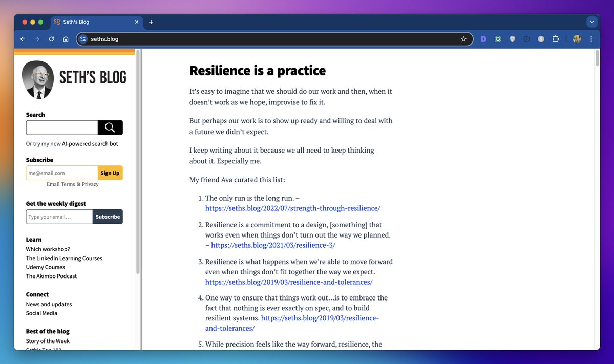Image resolution: width=614 pixels, height=364 pixels.
Task: Open the purple D extension icon
Action: tap(483, 39)
